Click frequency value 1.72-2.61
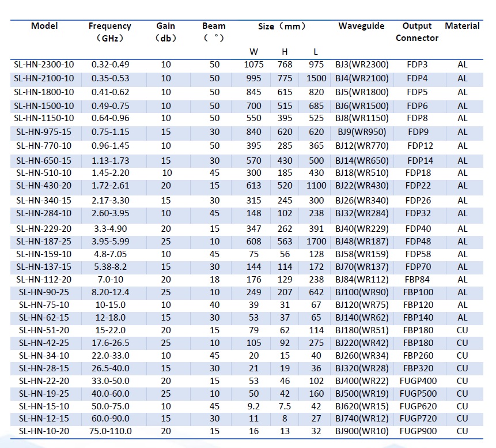 [x=111, y=186]
